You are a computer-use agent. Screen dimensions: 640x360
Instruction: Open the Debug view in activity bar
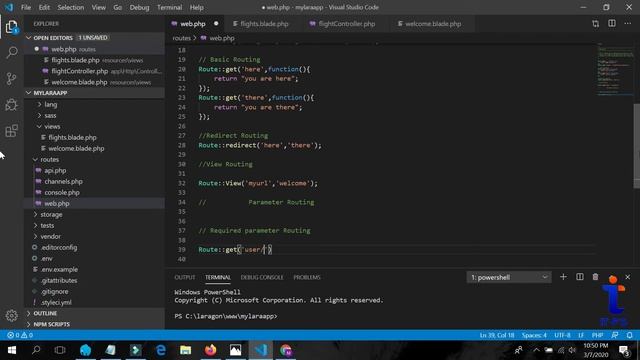[11, 104]
